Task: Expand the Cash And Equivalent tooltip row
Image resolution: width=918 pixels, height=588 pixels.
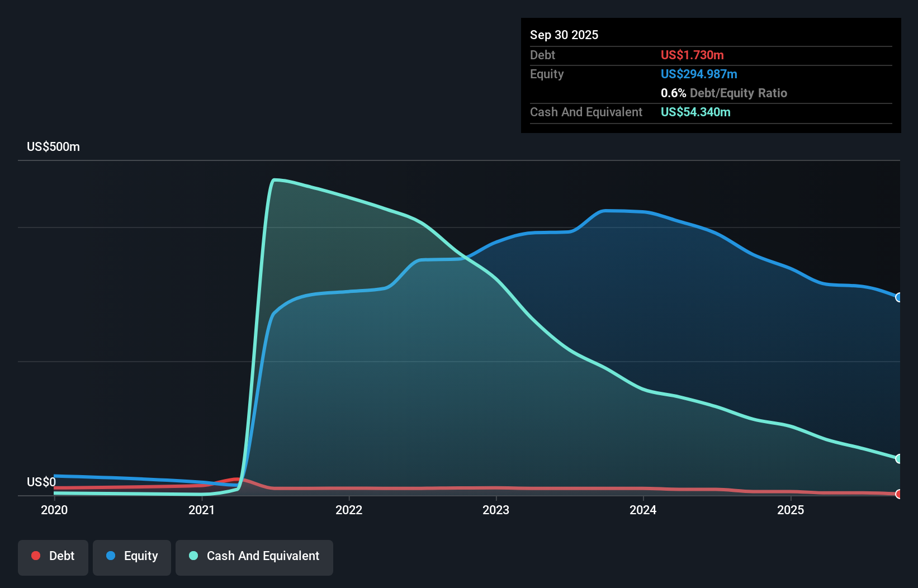Action: [x=586, y=112]
